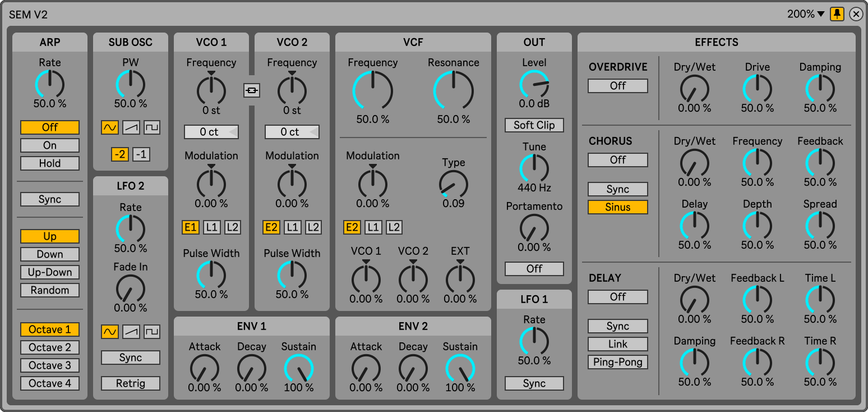Select Octave 2 range
This screenshot has width=868, height=412.
coord(50,347)
